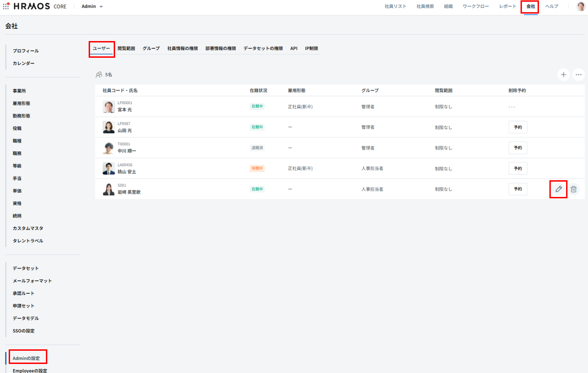Click the trash delete icon for 岩崎 英里歌
Viewport: 588px width, 373px height.
pyautogui.click(x=573, y=189)
